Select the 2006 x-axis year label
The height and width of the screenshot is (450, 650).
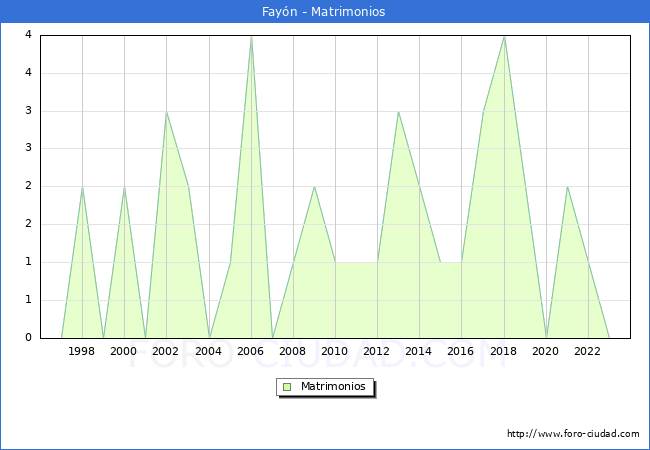(x=251, y=351)
